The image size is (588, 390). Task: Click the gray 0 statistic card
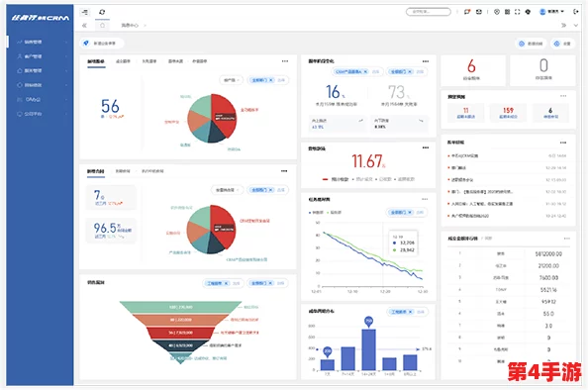coord(542,70)
